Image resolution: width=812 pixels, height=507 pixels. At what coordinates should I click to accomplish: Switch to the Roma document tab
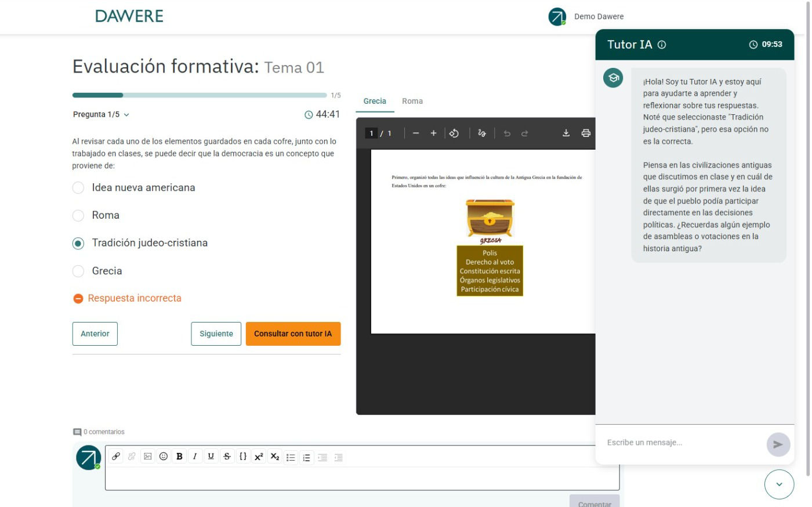[x=412, y=101]
